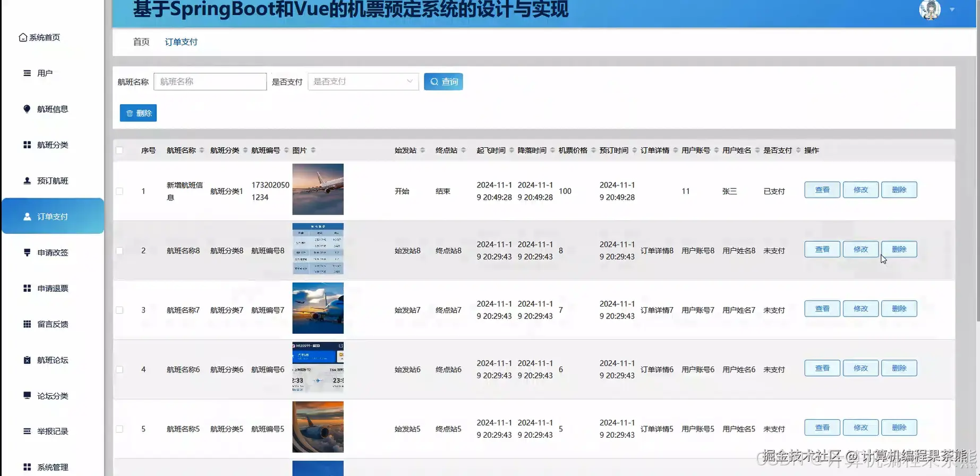Open the 是否支付 dropdown filter
The height and width of the screenshot is (476, 980).
click(x=363, y=81)
